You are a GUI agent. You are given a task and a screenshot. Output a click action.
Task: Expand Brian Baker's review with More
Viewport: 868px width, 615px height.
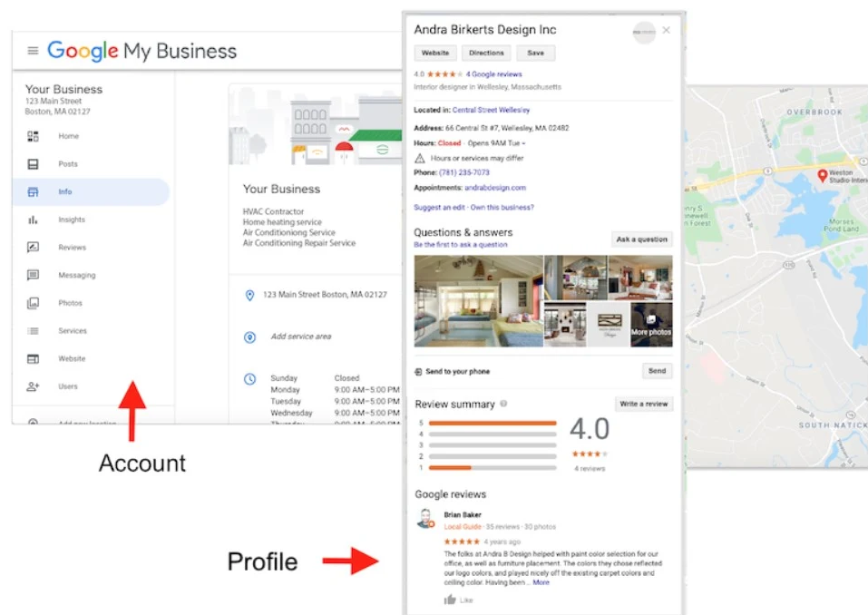(541, 583)
